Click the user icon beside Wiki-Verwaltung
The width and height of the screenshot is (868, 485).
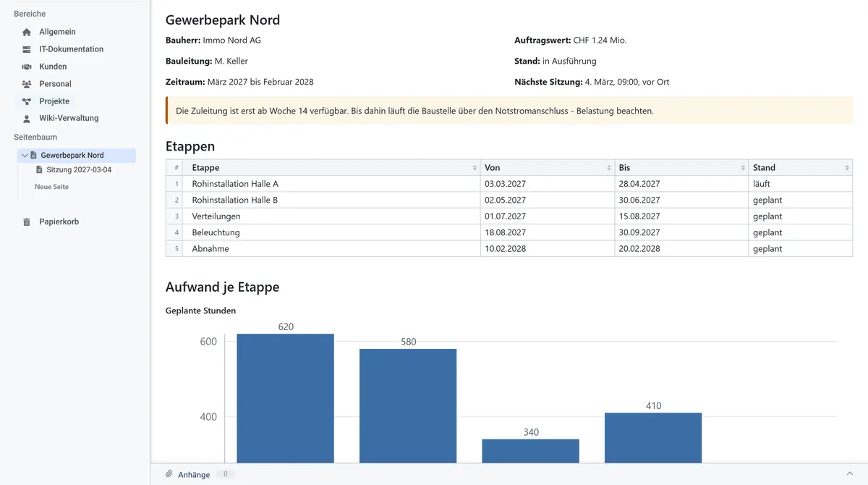coord(27,118)
